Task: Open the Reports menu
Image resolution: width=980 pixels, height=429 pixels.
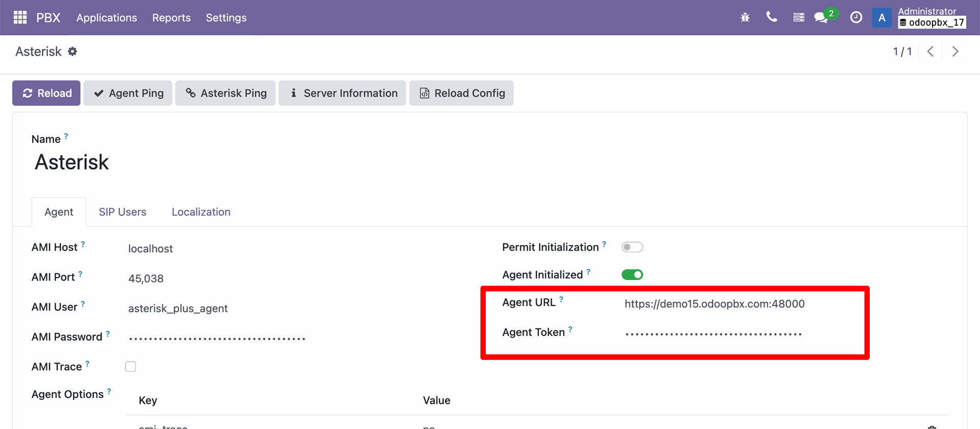Action: coord(171,17)
